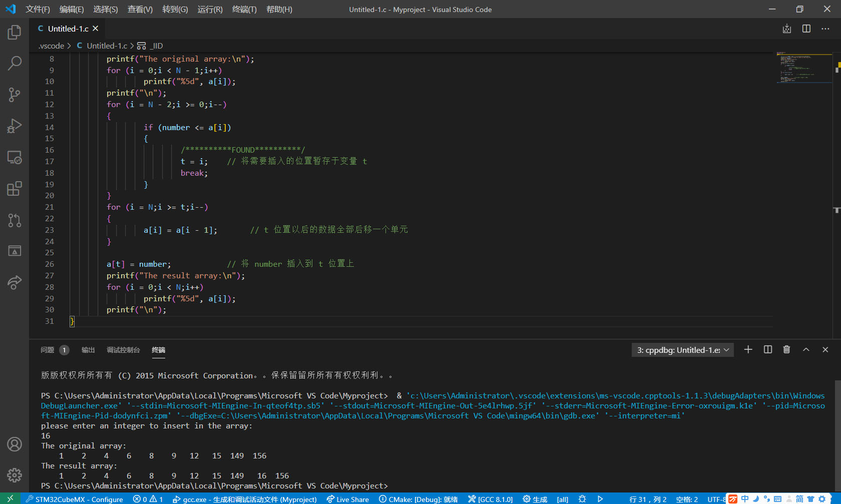Open the terminal selector dropdown
Screen dimensions: 841x504
(683, 350)
